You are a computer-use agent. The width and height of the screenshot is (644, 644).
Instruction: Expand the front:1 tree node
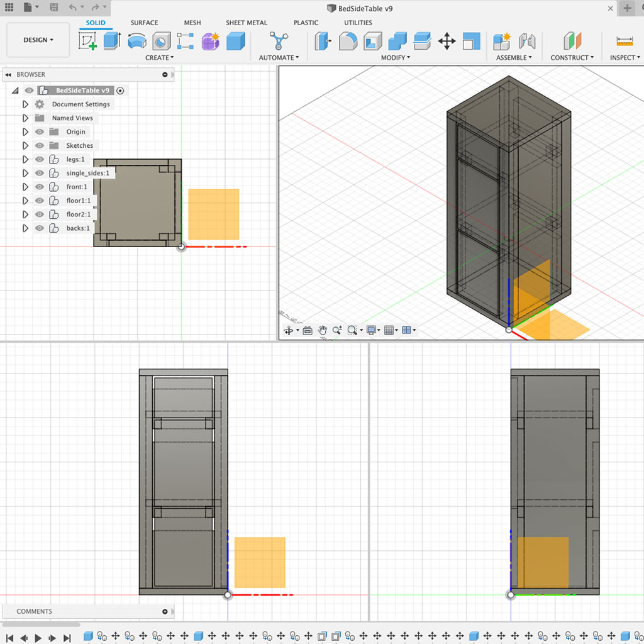[26, 187]
